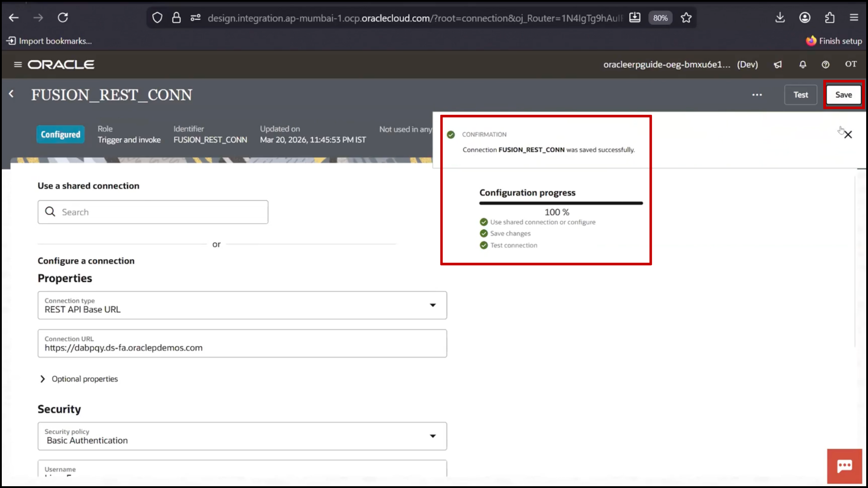Click Finish setup button
Image resolution: width=868 pixels, height=488 pixels.
click(834, 41)
